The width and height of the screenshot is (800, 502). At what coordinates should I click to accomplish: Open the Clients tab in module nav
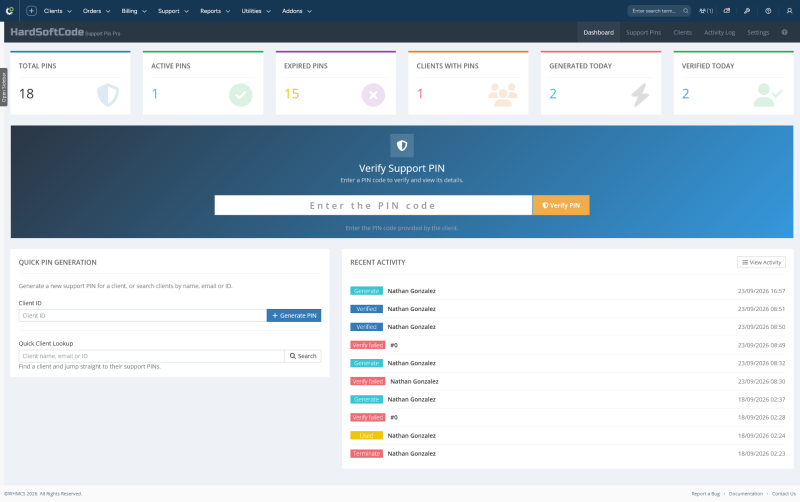pyautogui.click(x=682, y=32)
